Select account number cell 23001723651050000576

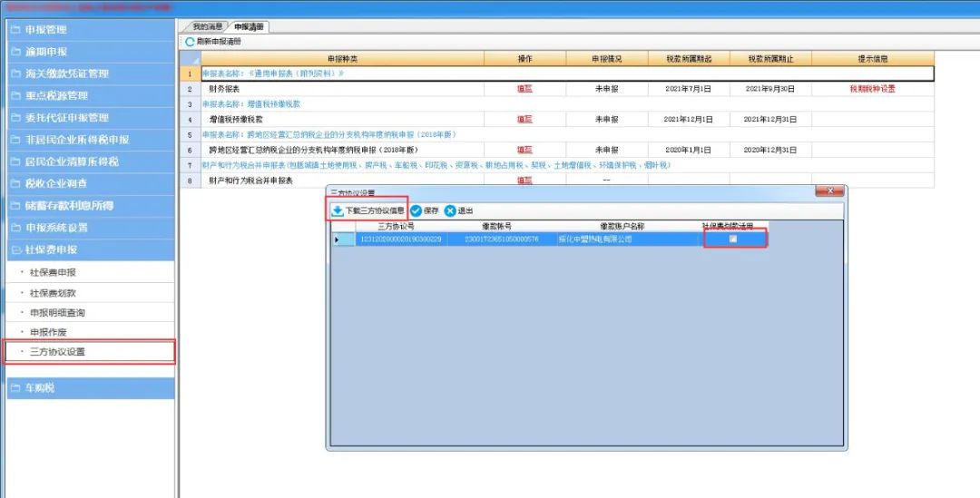click(501, 239)
